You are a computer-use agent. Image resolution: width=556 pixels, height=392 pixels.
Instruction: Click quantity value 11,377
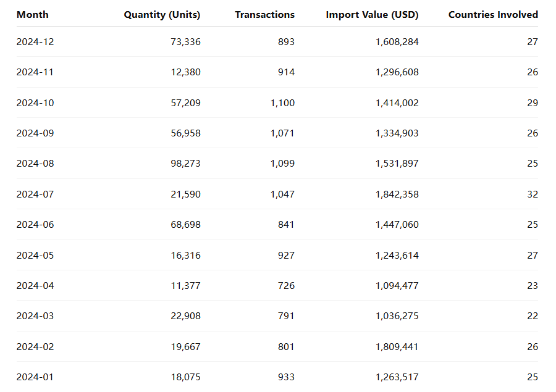(185, 286)
